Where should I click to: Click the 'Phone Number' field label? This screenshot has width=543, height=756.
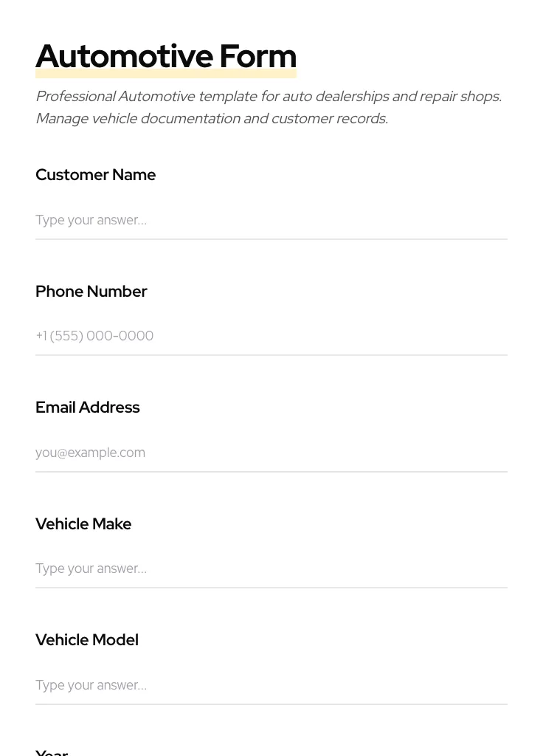pos(91,292)
